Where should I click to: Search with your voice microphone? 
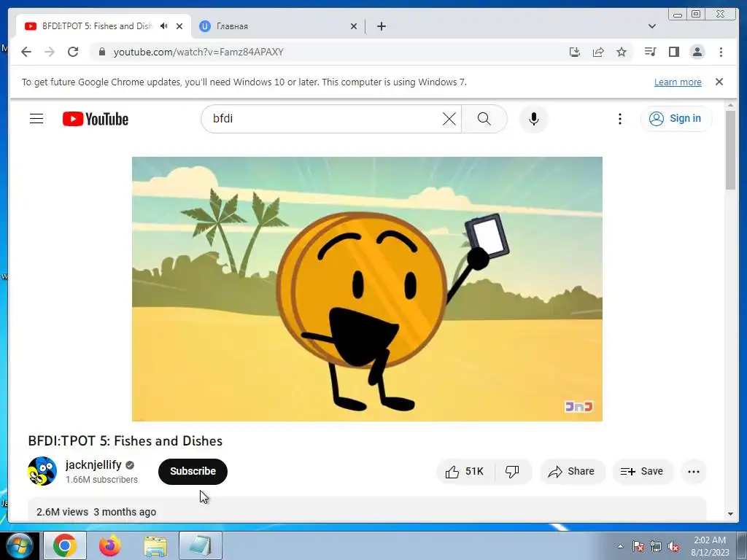click(x=533, y=119)
